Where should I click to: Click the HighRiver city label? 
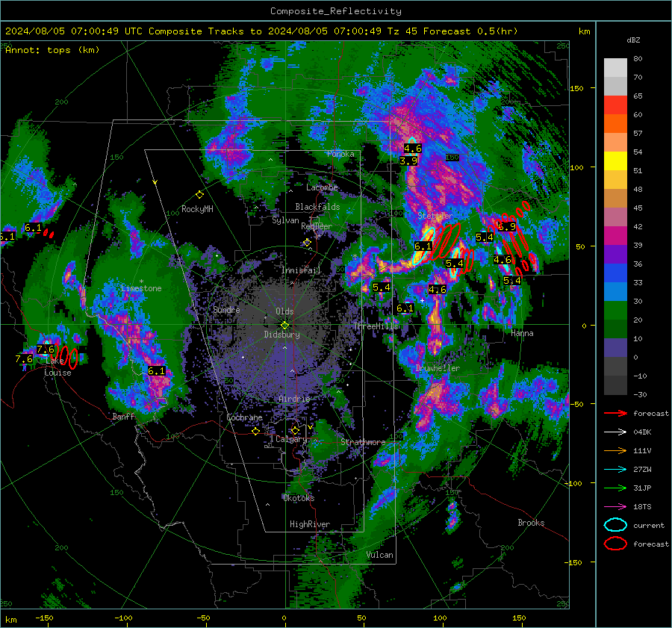(309, 524)
